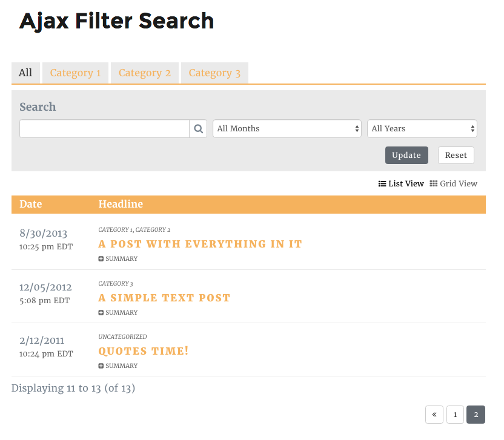Open the All Months dropdown

coord(287,129)
